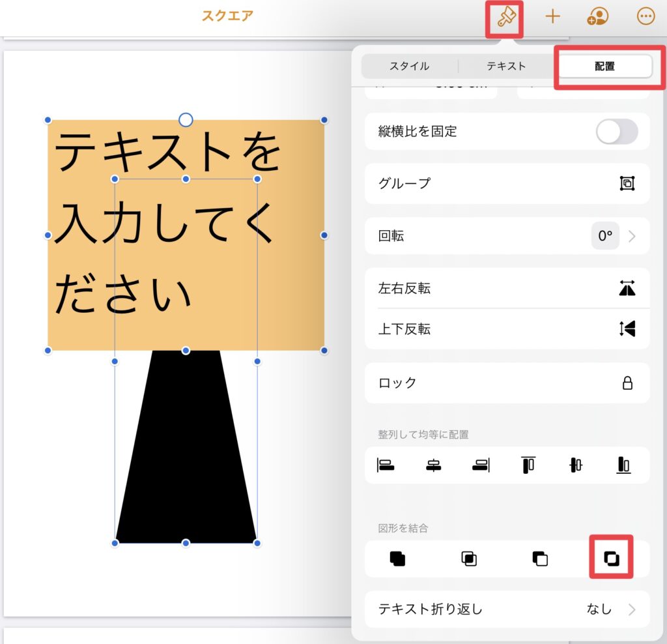Click the rotation handle above the orange box
The image size is (667, 644).
point(186,120)
